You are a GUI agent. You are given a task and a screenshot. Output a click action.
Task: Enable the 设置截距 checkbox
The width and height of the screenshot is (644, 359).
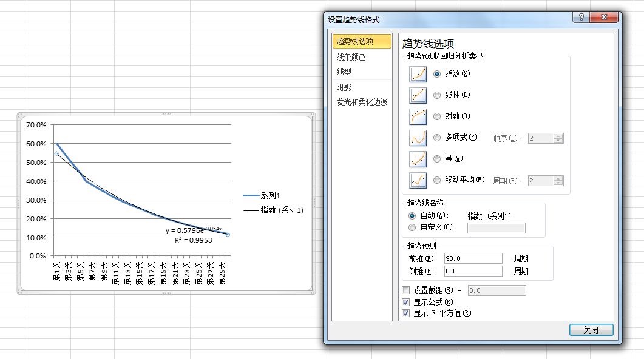406,290
